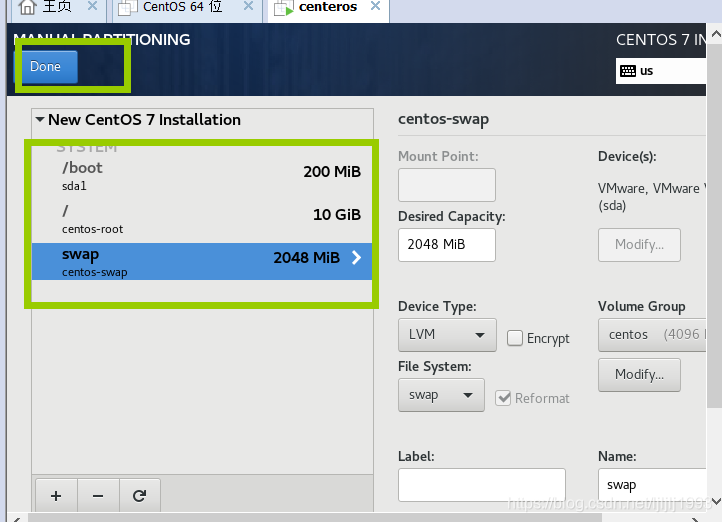The image size is (722, 522).
Task: Select the /boot sda1 partition
Action: [202, 176]
